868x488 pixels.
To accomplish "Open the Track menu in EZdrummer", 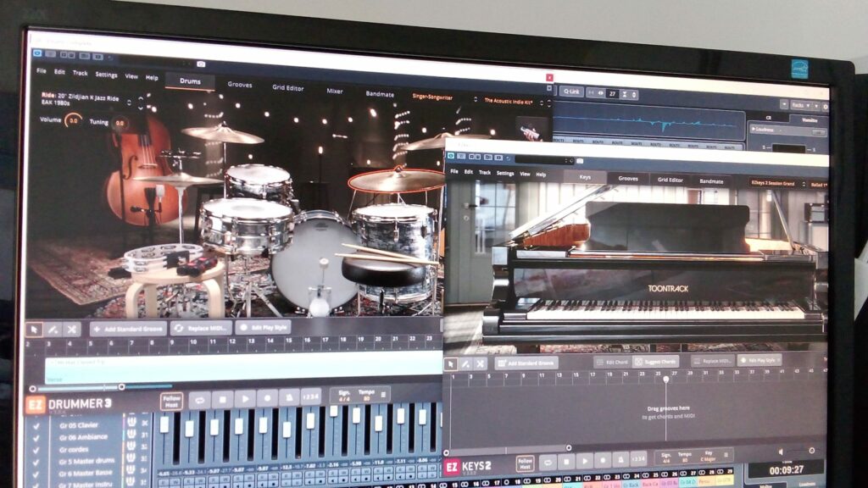I will tap(80, 73).
